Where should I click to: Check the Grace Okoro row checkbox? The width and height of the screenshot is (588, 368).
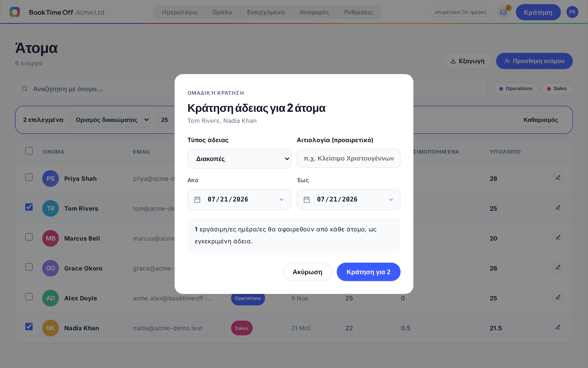29,267
